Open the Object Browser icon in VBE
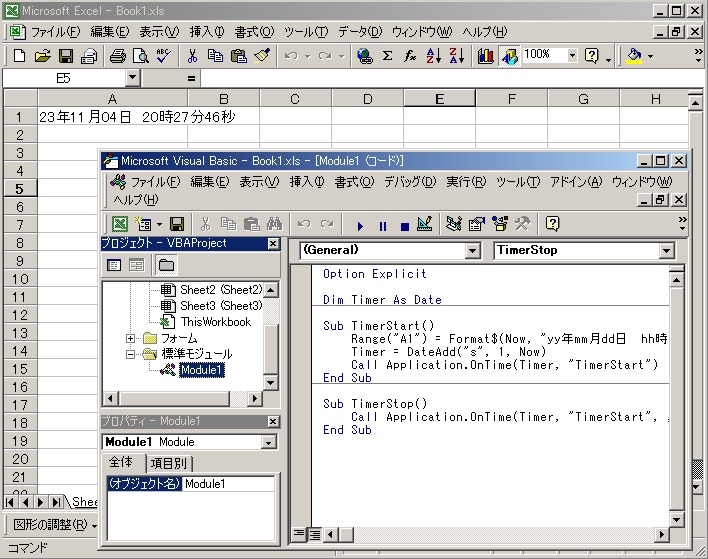Viewport: 708px width, 559px height. (500, 224)
